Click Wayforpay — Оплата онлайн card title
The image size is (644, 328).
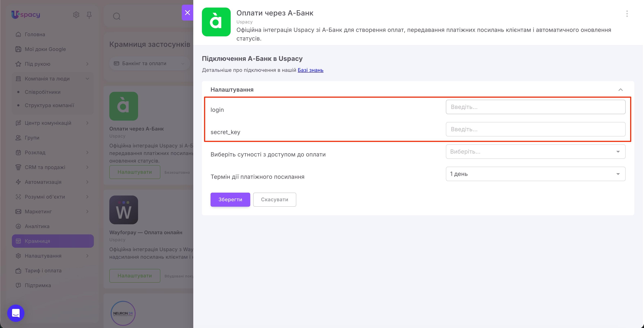pyautogui.click(x=146, y=232)
